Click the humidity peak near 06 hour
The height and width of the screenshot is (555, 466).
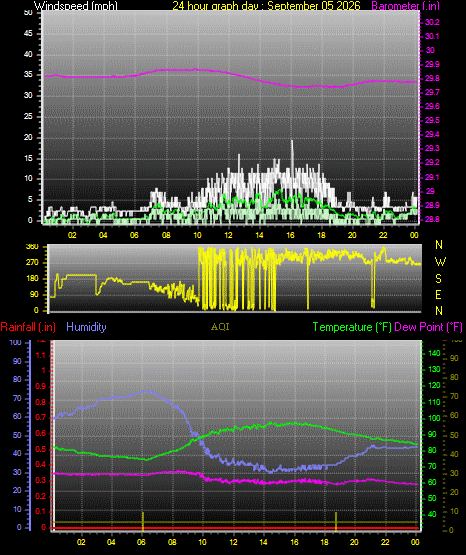point(148,391)
